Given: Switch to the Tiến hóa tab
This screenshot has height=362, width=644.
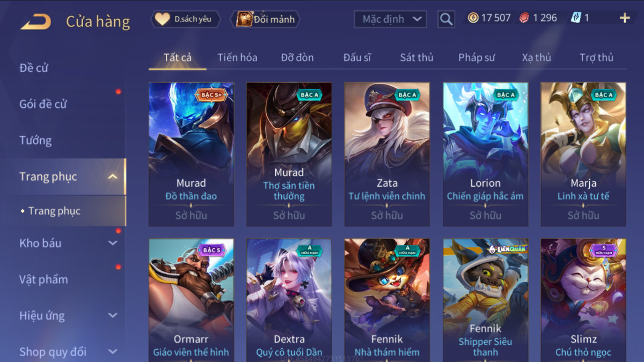Looking at the screenshot, I should tap(237, 57).
